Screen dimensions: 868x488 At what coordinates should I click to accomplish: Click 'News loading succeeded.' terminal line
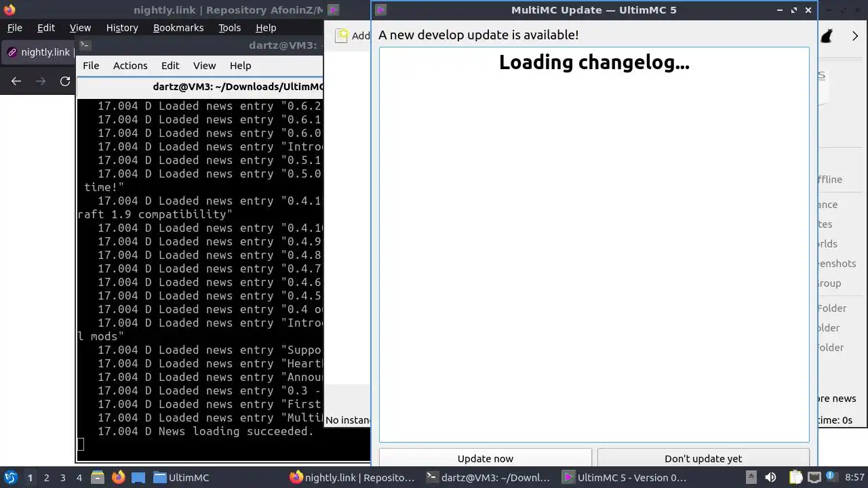coord(236,431)
